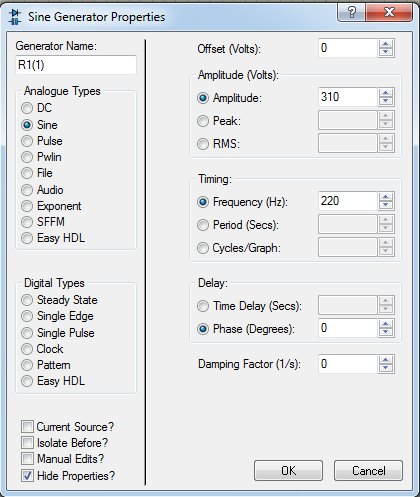The width and height of the screenshot is (420, 497).
Task: Click the Help question mark button
Action: 352,13
